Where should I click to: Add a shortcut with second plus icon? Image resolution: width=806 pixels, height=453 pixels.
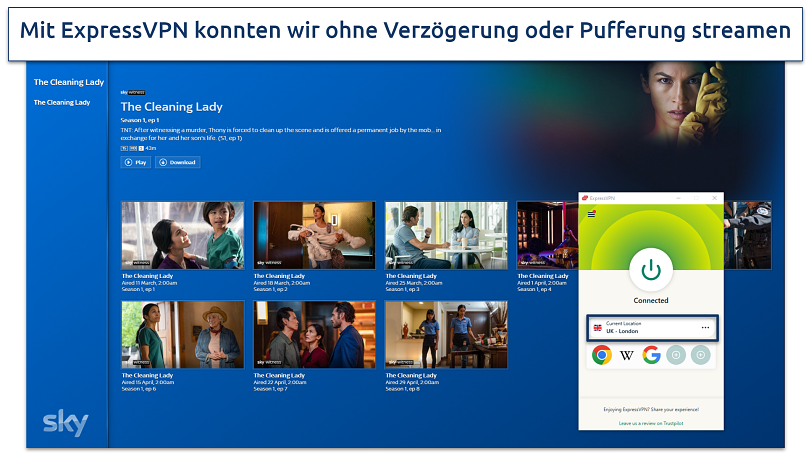tap(701, 355)
